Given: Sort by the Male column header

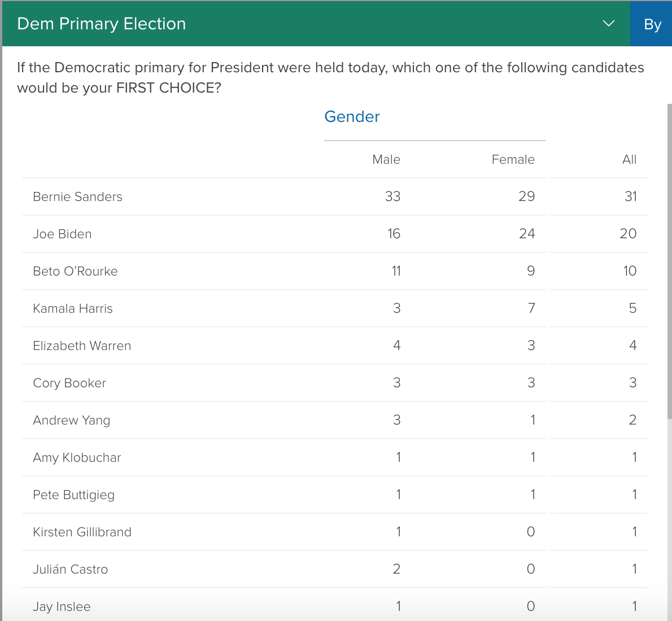Looking at the screenshot, I should click(x=386, y=159).
